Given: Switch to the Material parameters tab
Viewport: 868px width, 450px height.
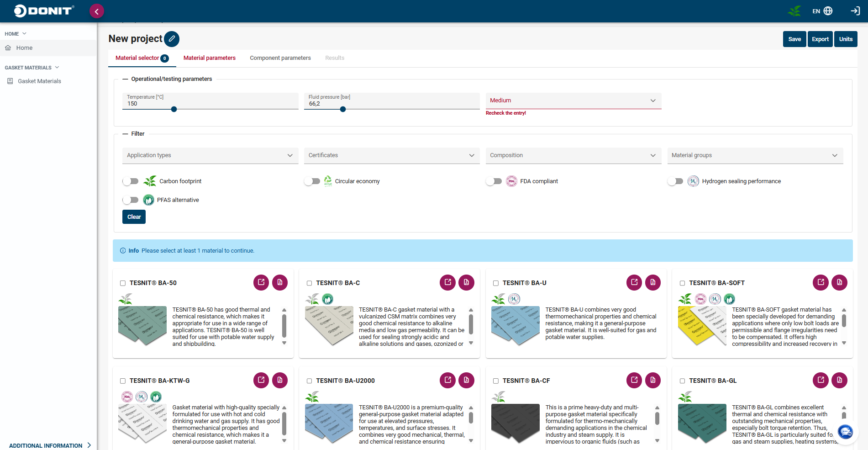Looking at the screenshot, I should pos(210,58).
